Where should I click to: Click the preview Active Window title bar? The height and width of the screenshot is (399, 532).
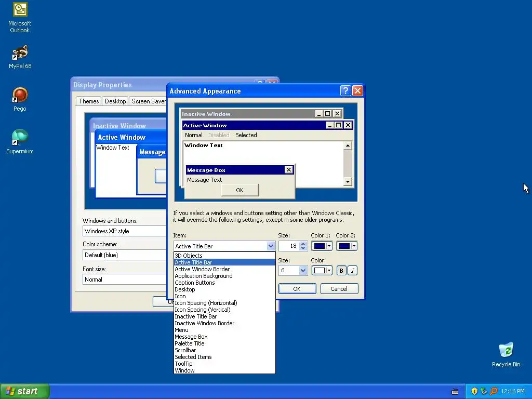pyautogui.click(x=268, y=125)
